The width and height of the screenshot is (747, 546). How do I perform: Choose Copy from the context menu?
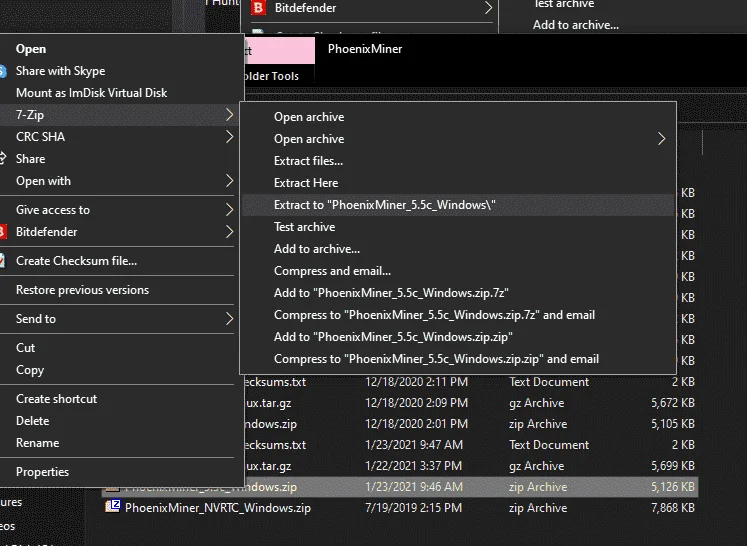(119, 370)
